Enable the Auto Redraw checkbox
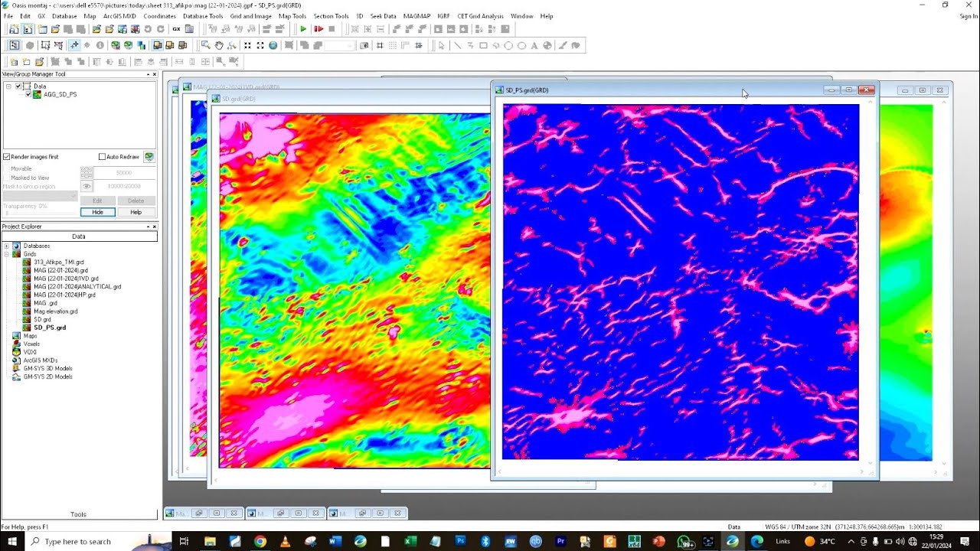Image resolution: width=980 pixels, height=551 pixels. point(102,157)
